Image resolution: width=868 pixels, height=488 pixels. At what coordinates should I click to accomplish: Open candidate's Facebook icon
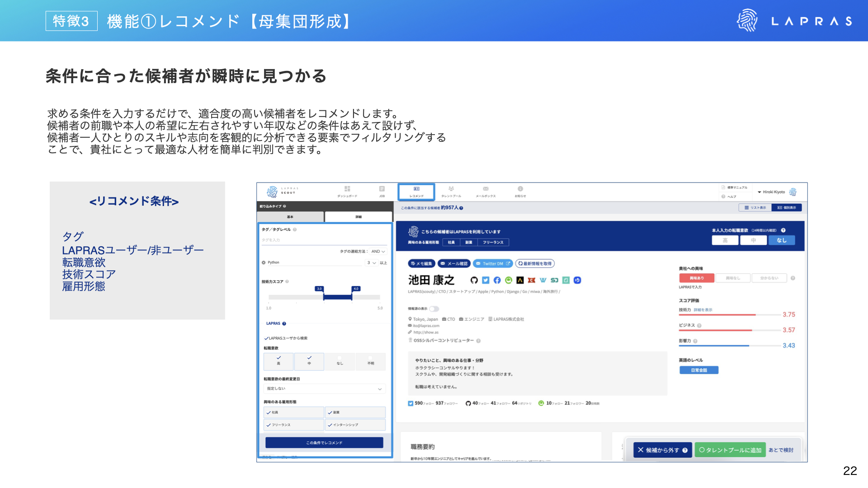click(x=497, y=280)
